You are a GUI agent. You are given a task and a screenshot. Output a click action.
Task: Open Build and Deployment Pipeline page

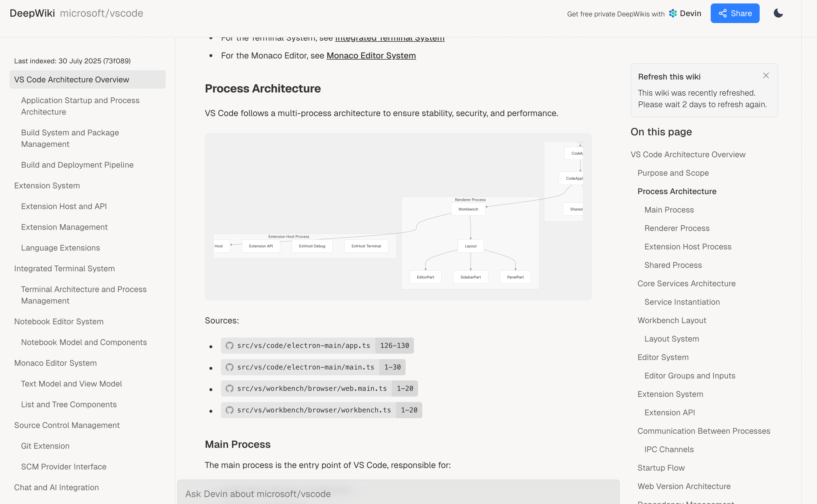pyautogui.click(x=77, y=165)
